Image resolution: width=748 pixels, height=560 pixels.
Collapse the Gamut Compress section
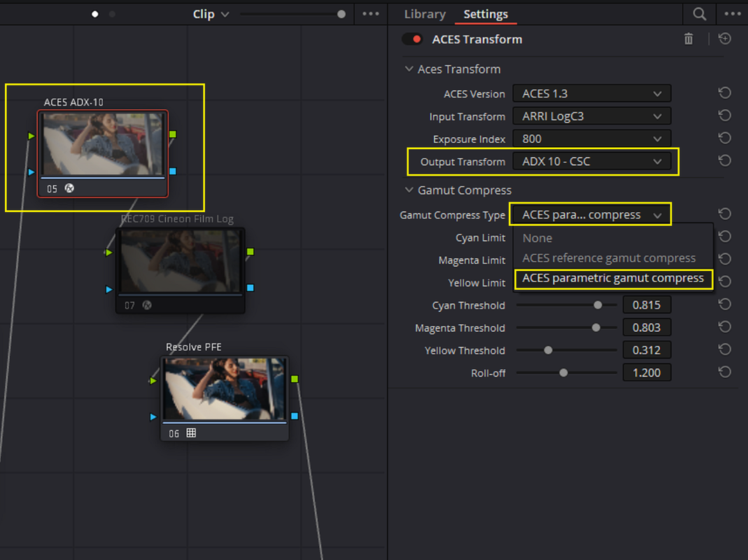click(409, 190)
